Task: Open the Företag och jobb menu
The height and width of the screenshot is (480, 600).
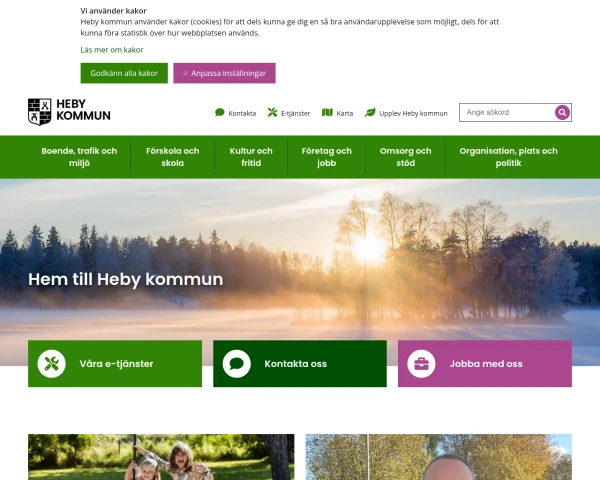Action: point(326,157)
